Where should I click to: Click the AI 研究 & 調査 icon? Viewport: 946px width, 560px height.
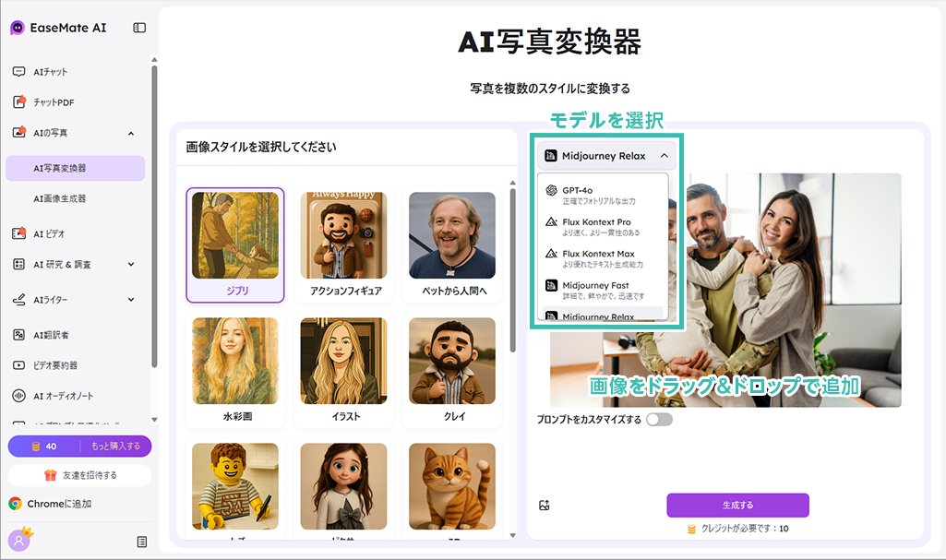point(18,264)
